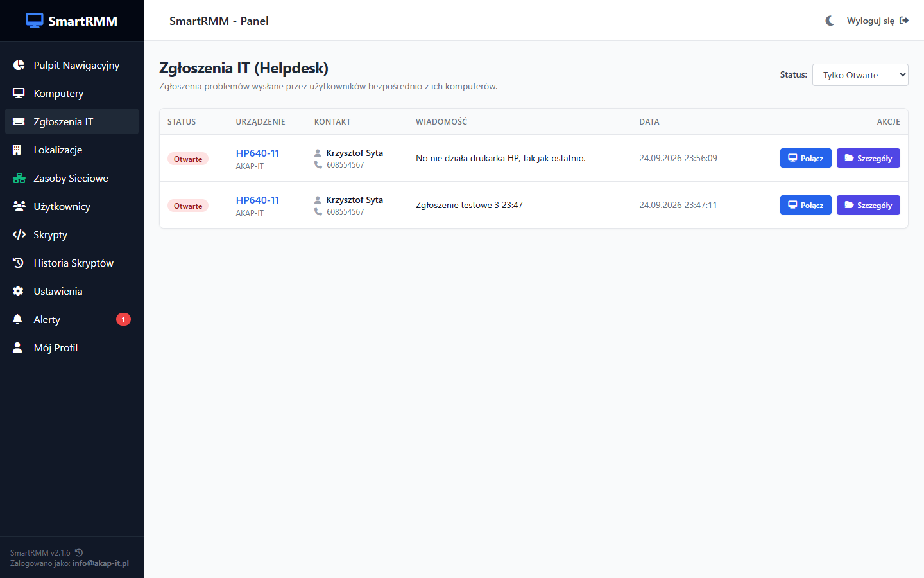Click the Mój Profil person icon
The height and width of the screenshot is (578, 924).
tap(17, 347)
